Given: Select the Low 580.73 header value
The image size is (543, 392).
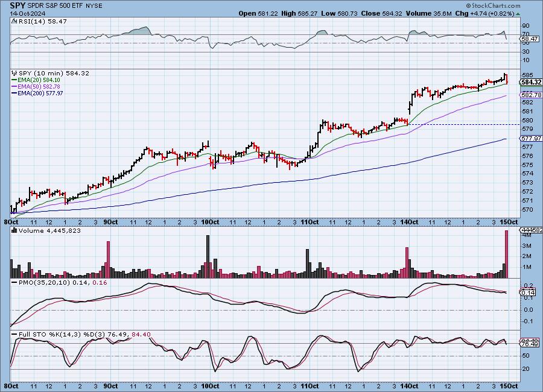Looking at the screenshot, I should pyautogui.click(x=339, y=13).
